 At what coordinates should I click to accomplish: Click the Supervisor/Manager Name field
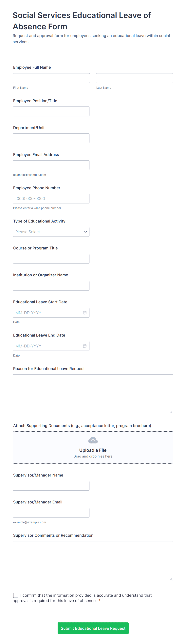pyautogui.click(x=51, y=485)
